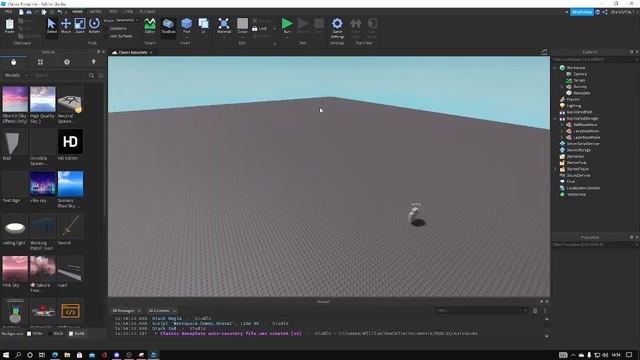640x360 pixels.
Task: Clear the Output panel with trash icon
Action: (x=535, y=311)
